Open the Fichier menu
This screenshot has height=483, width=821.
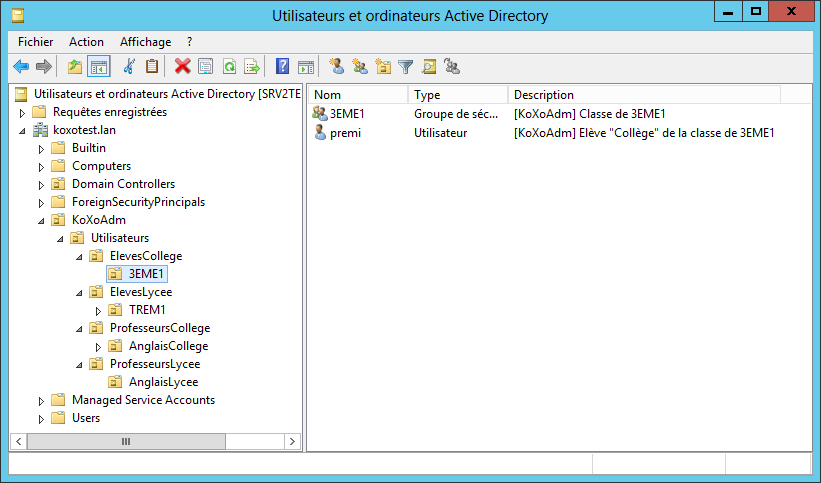pos(36,42)
